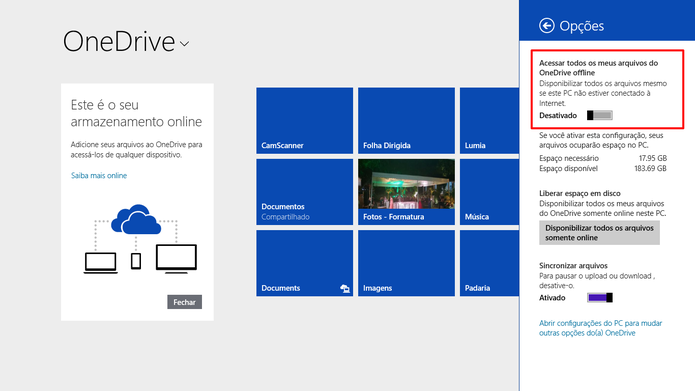Screen dimensions: 695x391
Task: Open the Imagens folder tile
Action: 406,263
